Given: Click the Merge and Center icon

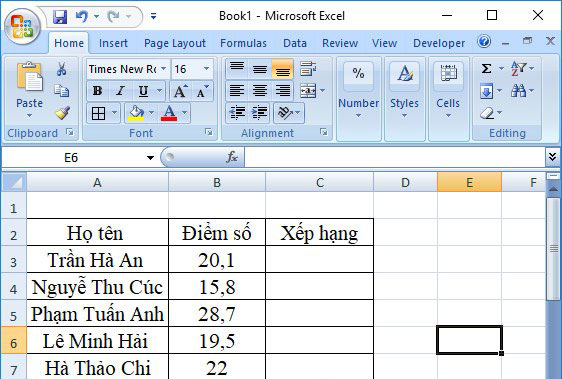Looking at the screenshot, I should (x=308, y=91).
